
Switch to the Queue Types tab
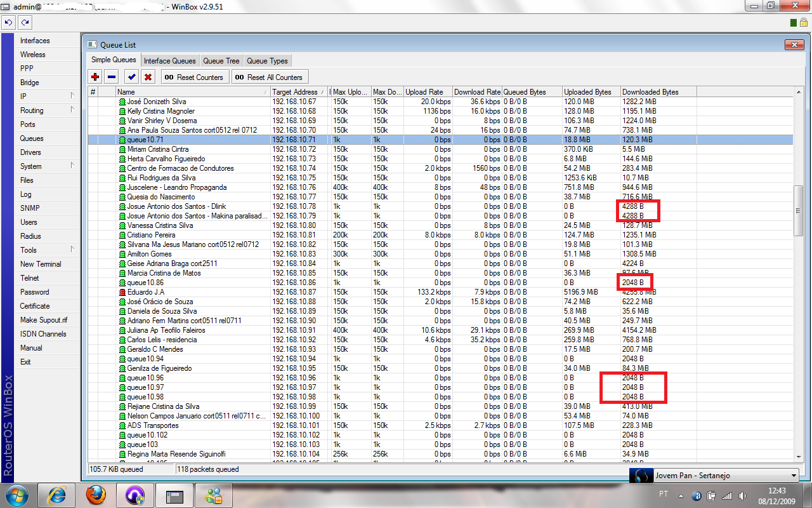[267, 61]
